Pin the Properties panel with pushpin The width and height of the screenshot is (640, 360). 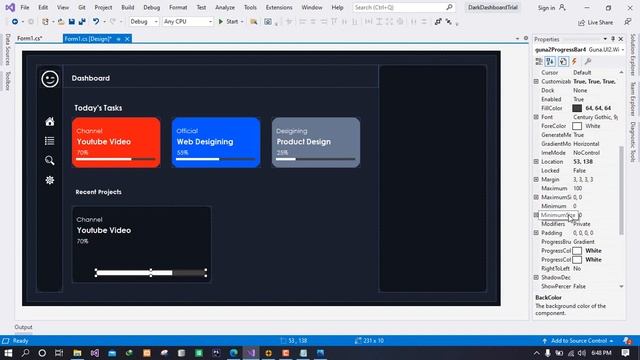coord(613,39)
